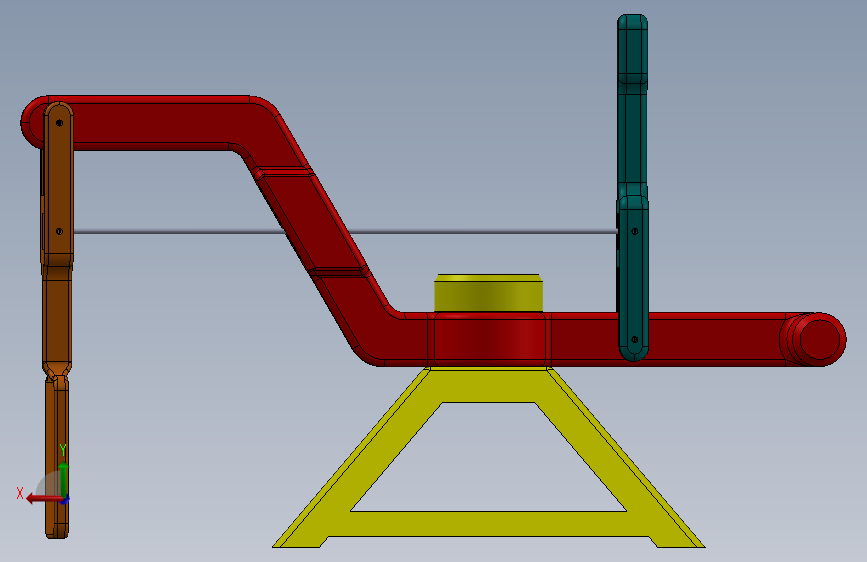Click the green Y axis arrow of the triad

coord(64,480)
